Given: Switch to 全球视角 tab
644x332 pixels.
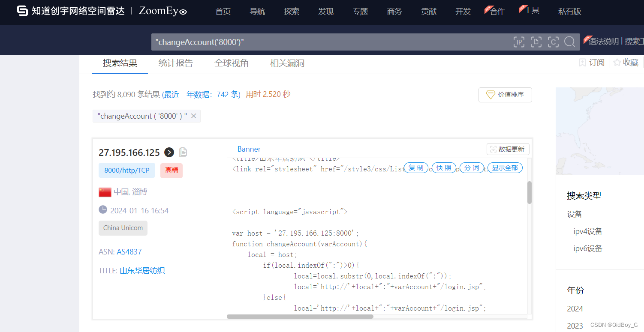Looking at the screenshot, I should 232,63.
